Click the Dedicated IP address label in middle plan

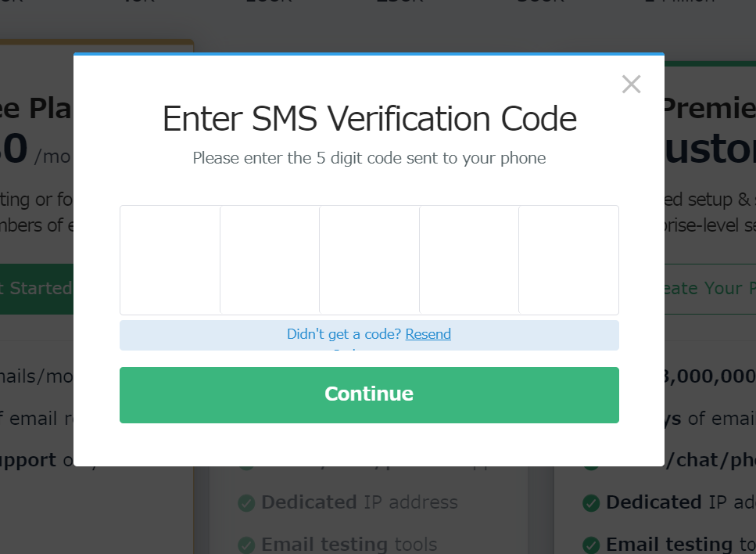click(x=360, y=502)
